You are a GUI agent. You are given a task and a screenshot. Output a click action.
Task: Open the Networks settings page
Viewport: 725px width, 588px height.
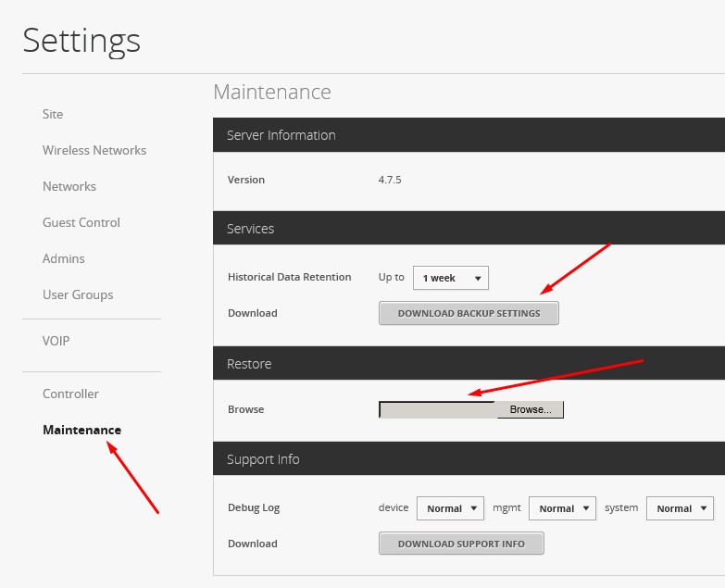coord(69,186)
